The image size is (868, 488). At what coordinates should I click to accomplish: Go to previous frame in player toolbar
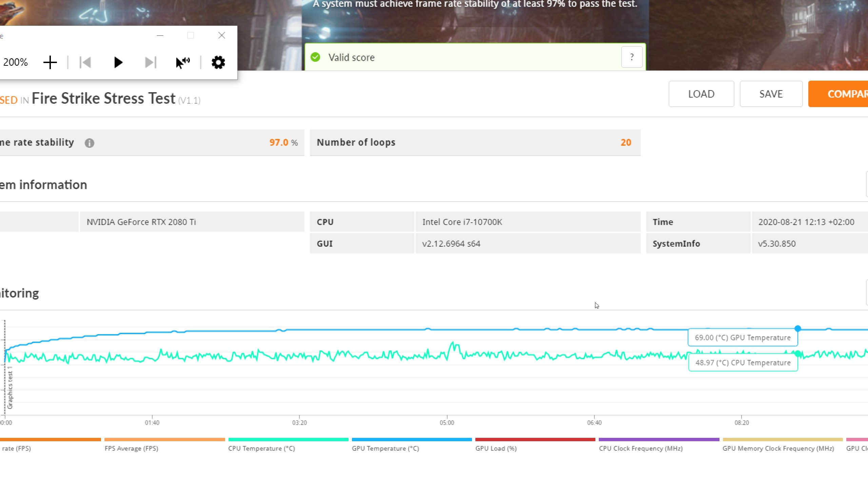tap(85, 62)
